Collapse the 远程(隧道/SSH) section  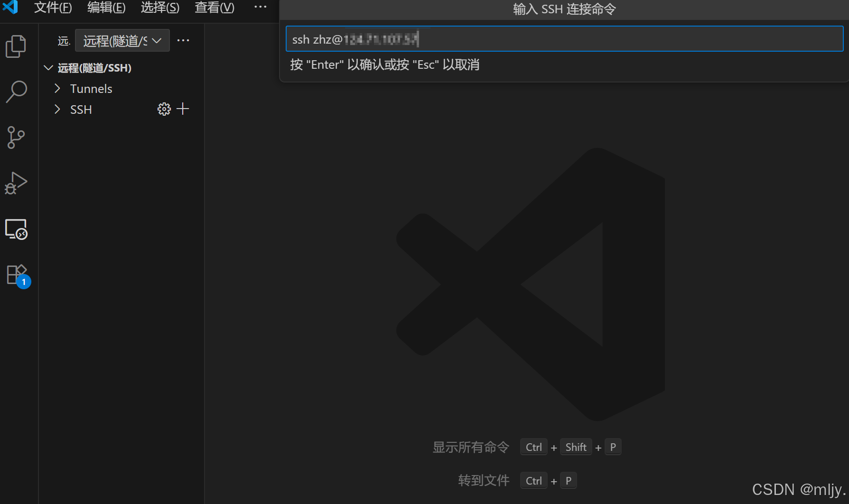tap(48, 68)
